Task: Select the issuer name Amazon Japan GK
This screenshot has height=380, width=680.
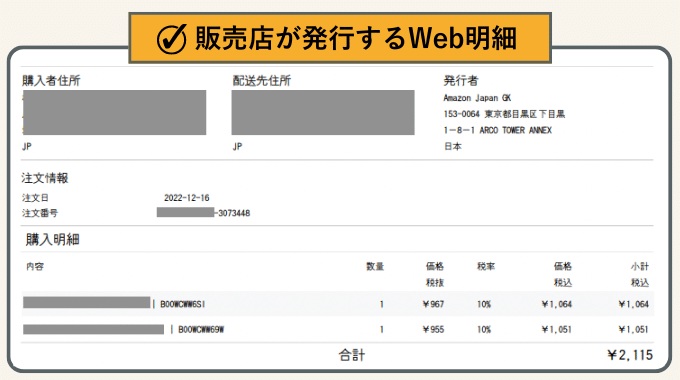Action: click(477, 98)
